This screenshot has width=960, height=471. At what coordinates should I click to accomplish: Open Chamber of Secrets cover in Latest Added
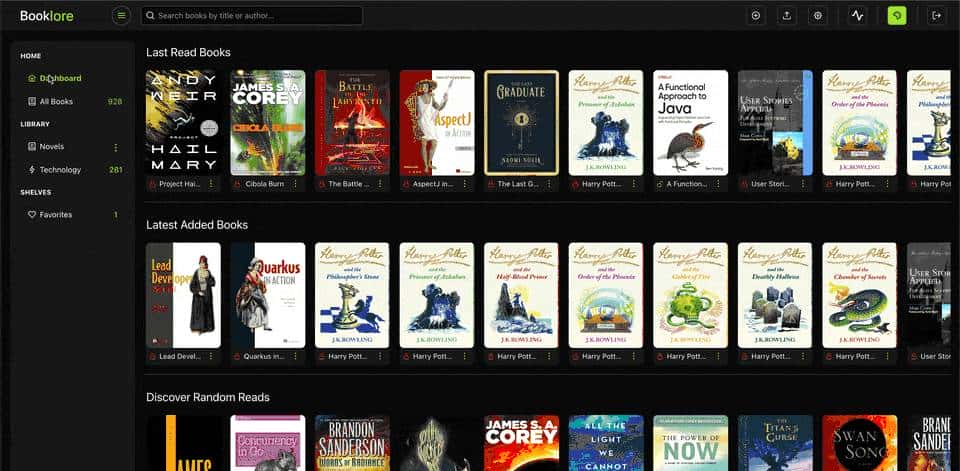pos(859,295)
